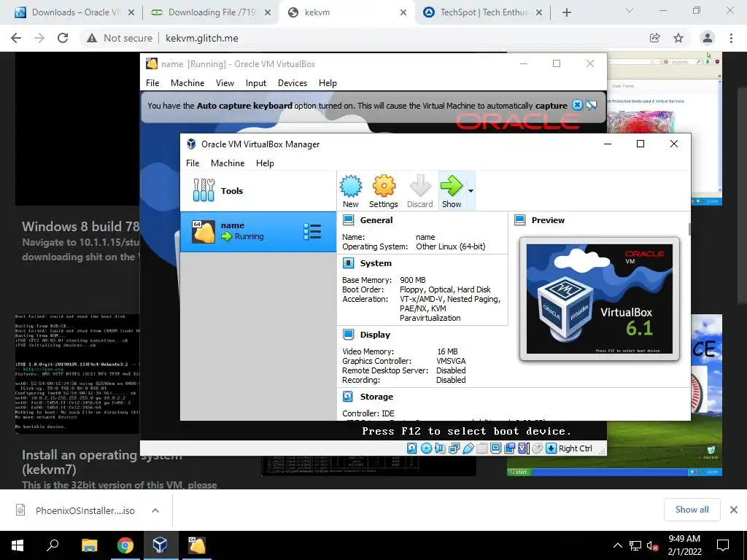
Task: Open Input menu in the running VM window
Action: click(x=256, y=83)
